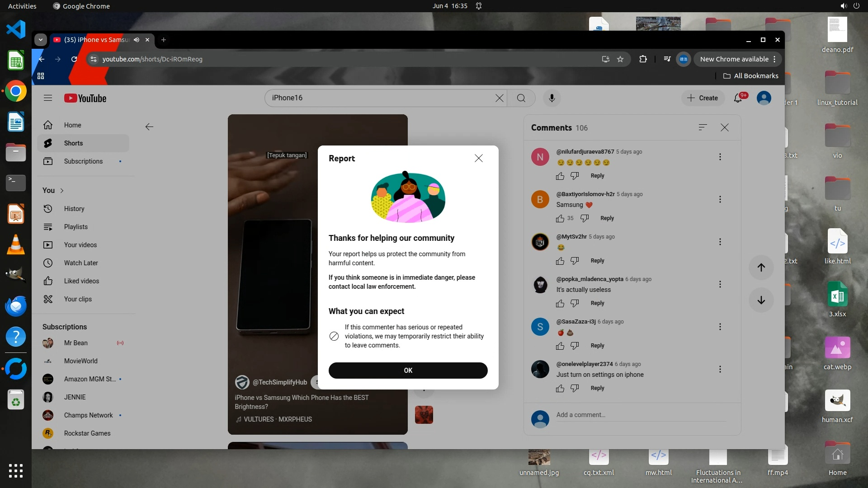Screen dimensions: 868x488
Task: Click the YouTube search magnifier button
Action: pos(521,98)
